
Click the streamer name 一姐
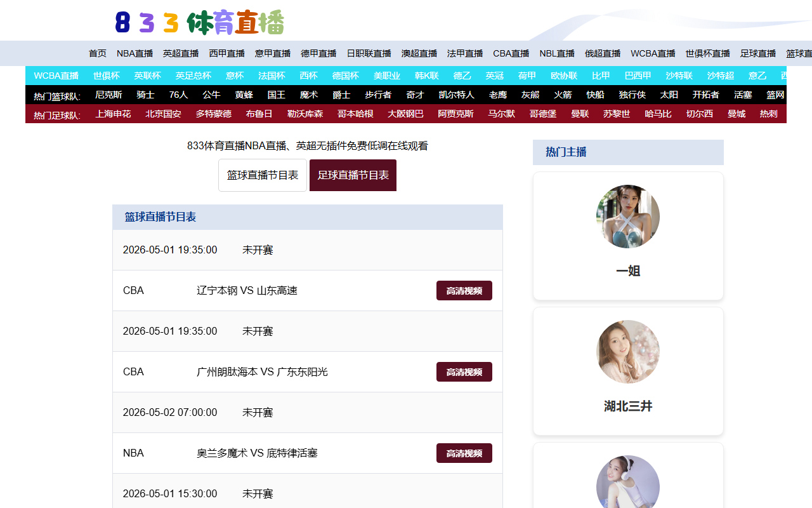pyautogui.click(x=628, y=271)
